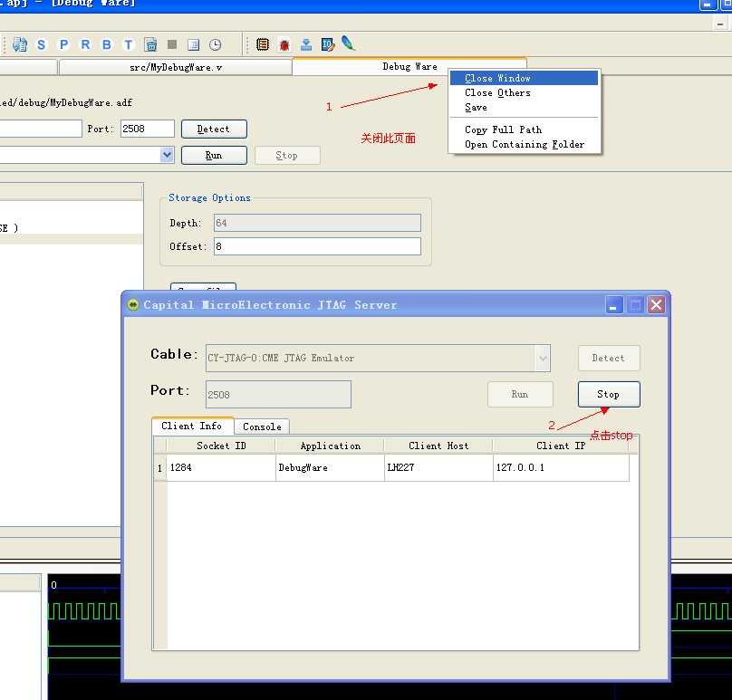
Task: Click the Detect button next to Port
Action: (214, 129)
